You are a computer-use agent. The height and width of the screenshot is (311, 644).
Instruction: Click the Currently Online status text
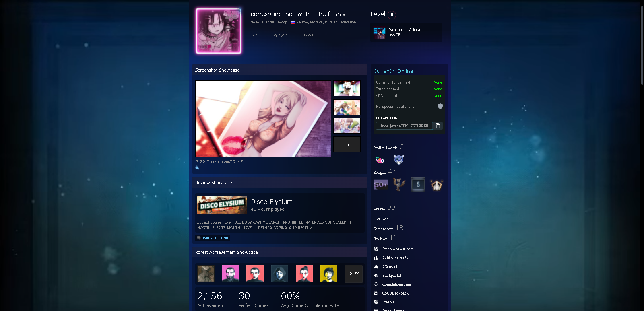(x=393, y=71)
